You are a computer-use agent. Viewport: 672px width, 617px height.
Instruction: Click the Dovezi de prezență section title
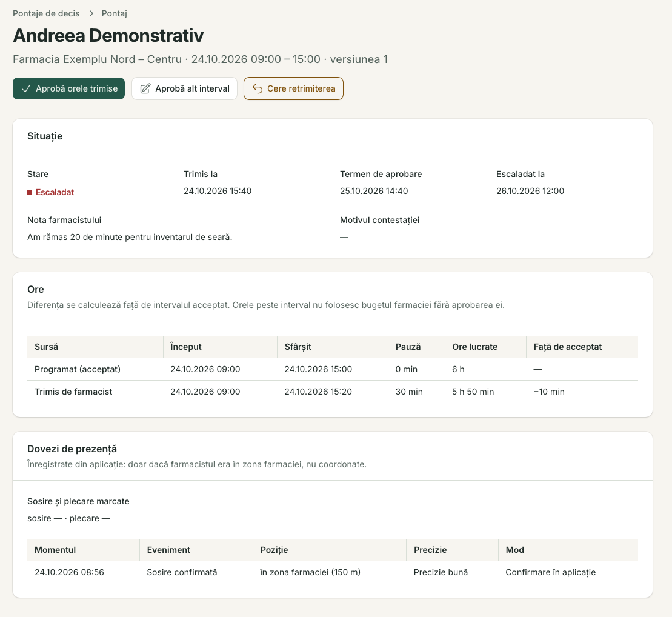pos(72,449)
